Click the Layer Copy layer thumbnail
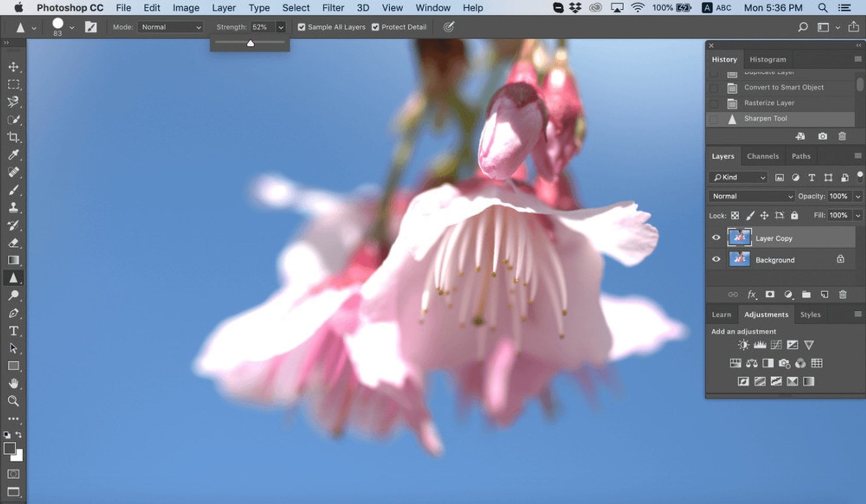Image resolution: width=866 pixels, height=504 pixels. pos(741,238)
